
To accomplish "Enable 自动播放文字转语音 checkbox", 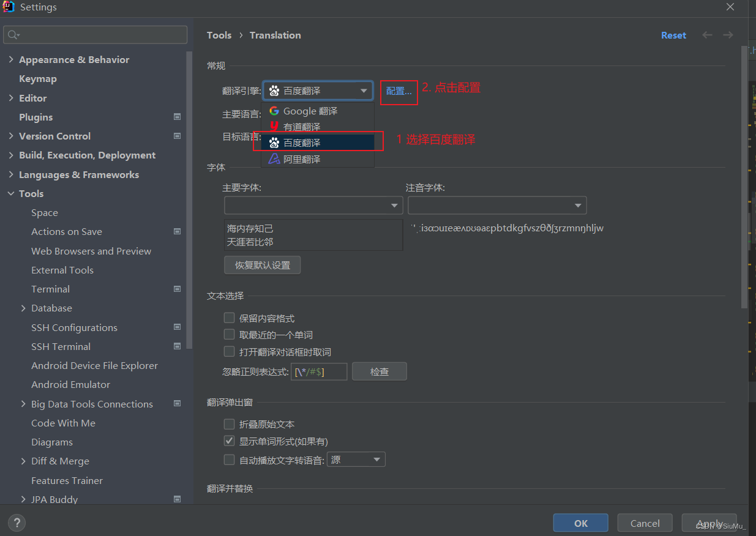I will click(230, 460).
